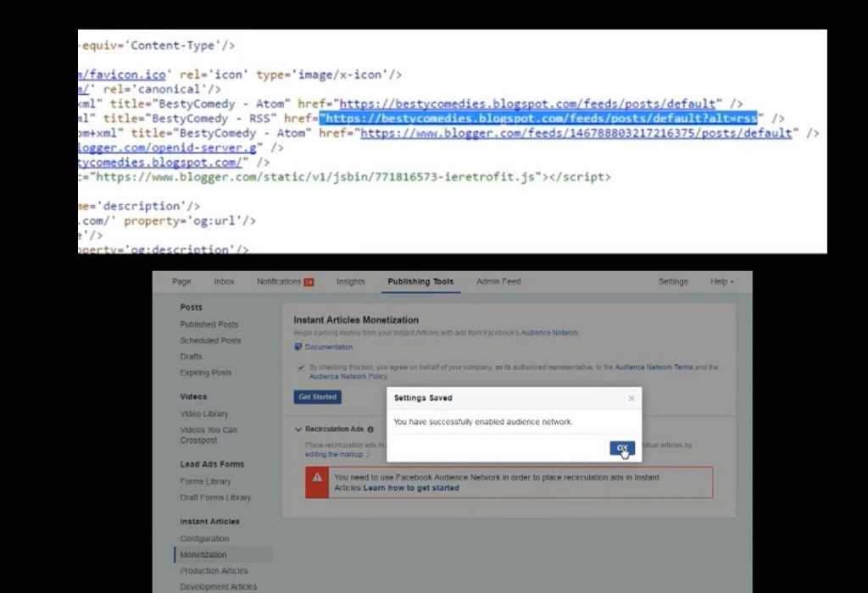Open Draft Forms Library in the sidebar

click(215, 497)
